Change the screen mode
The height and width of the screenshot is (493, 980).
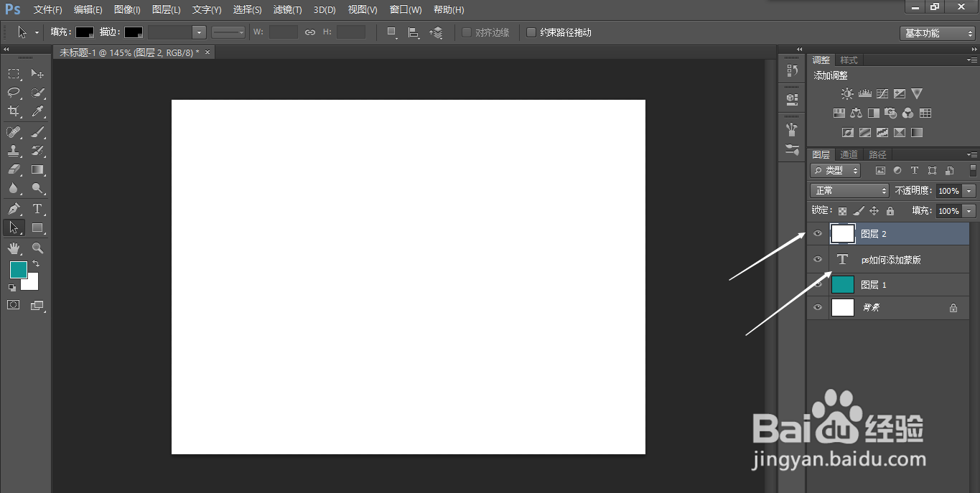[37, 305]
